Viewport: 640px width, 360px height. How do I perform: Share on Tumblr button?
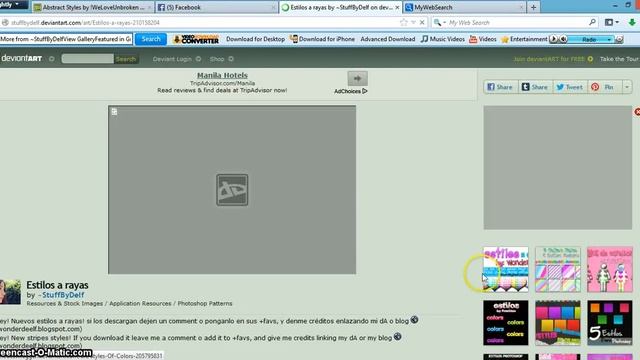click(535, 87)
